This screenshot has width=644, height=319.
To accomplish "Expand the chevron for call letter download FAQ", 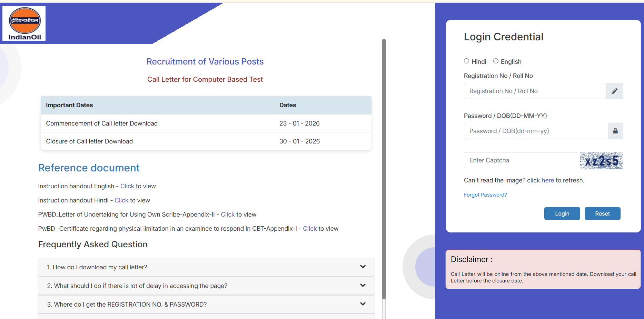I will (363, 267).
